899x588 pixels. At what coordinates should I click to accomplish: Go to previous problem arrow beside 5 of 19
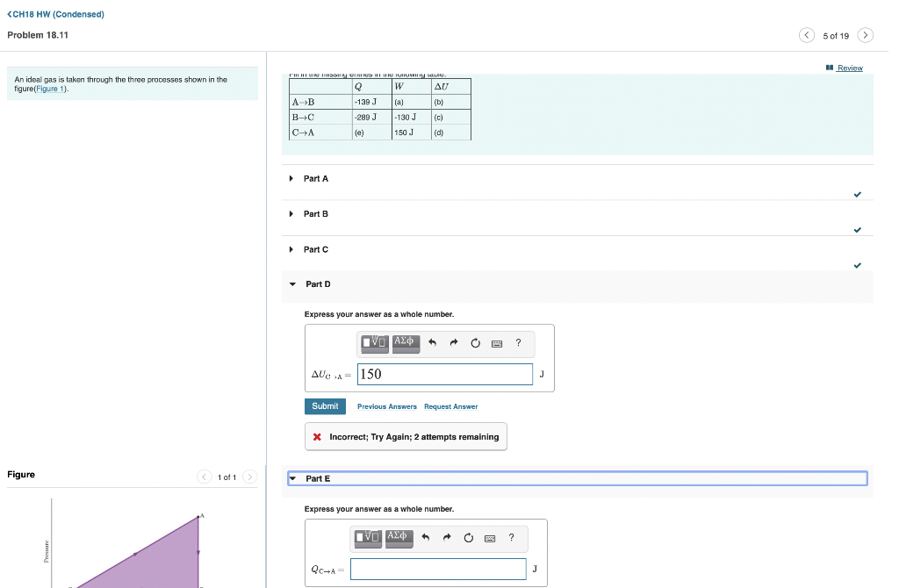pos(807,35)
